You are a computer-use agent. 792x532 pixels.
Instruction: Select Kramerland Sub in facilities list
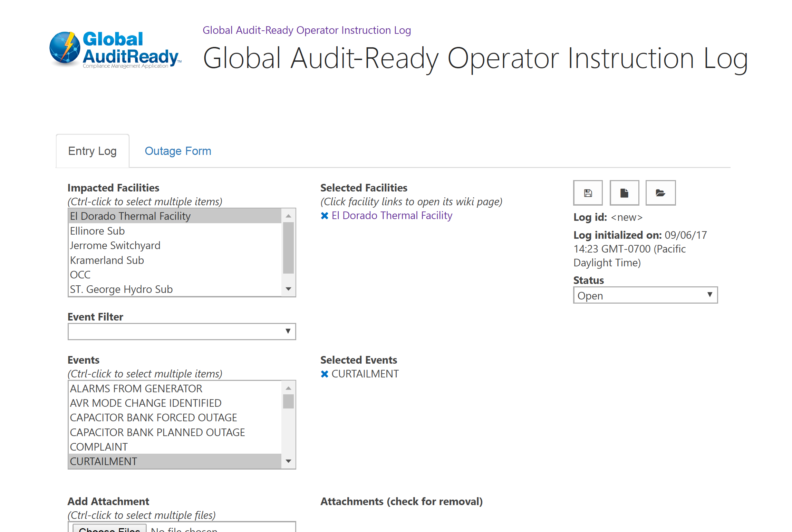coord(175,260)
